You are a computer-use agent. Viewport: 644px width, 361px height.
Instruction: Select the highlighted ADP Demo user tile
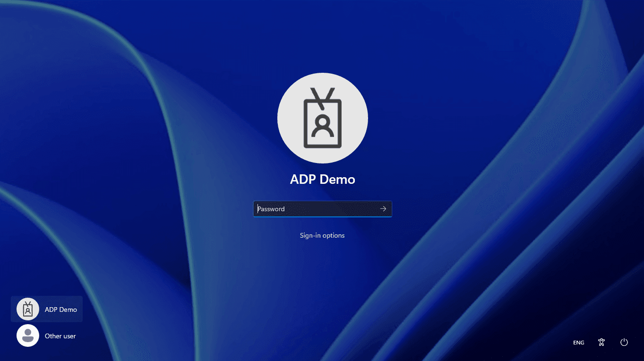pos(47,309)
